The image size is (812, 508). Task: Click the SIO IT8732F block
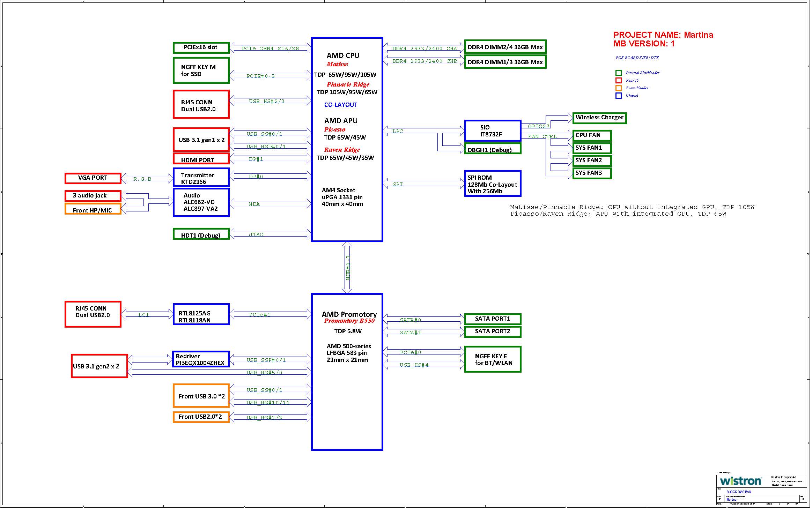pyautogui.click(x=493, y=131)
